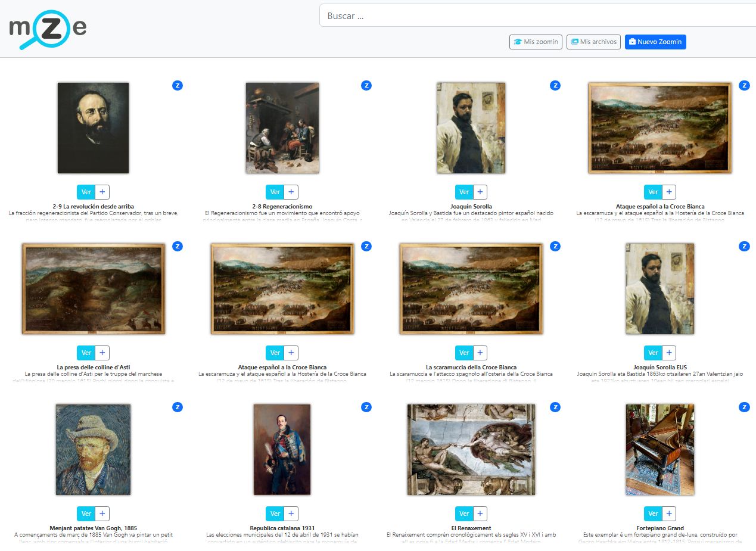Click the plus icon for La presa delle colline d'Asti
Screen dimensions: 756x551
(102, 353)
